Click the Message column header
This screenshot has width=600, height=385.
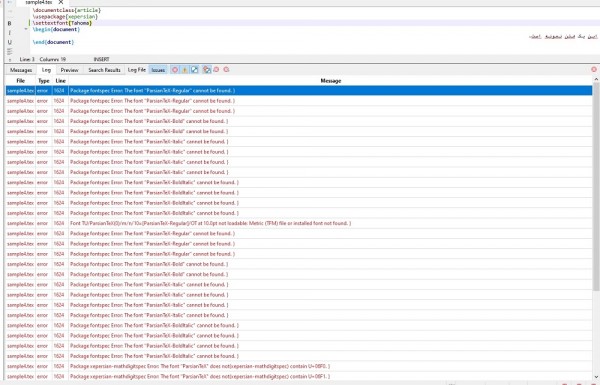331,81
